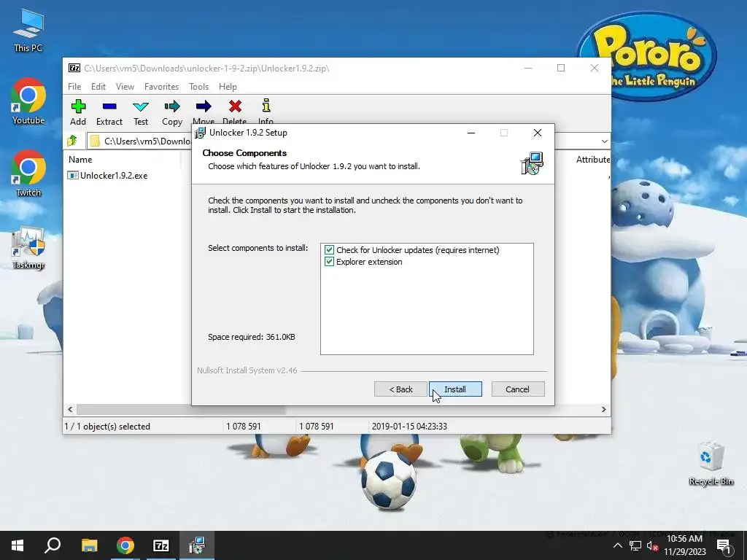The width and height of the screenshot is (747, 560).
Task: Open the Windows Start menu
Action: 18,545
